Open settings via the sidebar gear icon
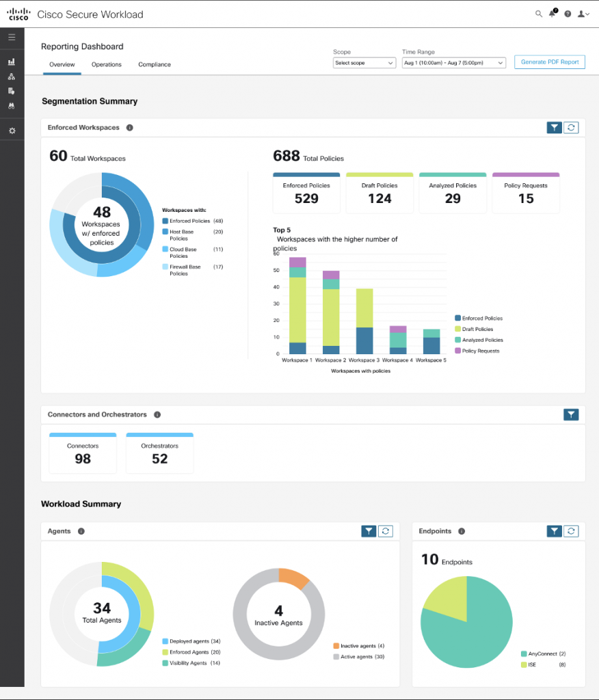 pyautogui.click(x=12, y=131)
